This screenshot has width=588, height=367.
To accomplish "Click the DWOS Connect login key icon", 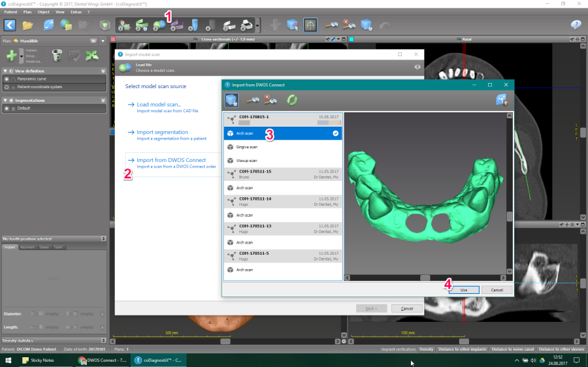I will pyautogui.click(x=252, y=99).
